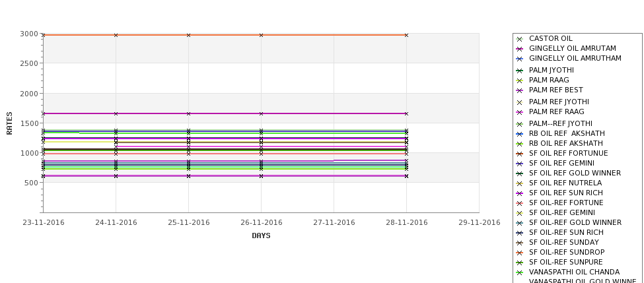Click the SF OIL REF NUTRELA legend label
This screenshot has width=644, height=283.
click(565, 183)
